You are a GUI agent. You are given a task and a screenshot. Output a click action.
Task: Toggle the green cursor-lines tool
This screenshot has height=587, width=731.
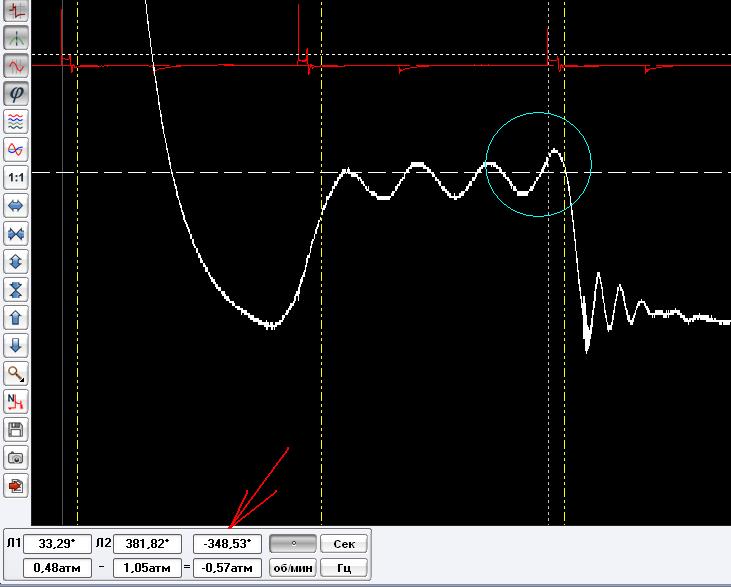[x=16, y=38]
